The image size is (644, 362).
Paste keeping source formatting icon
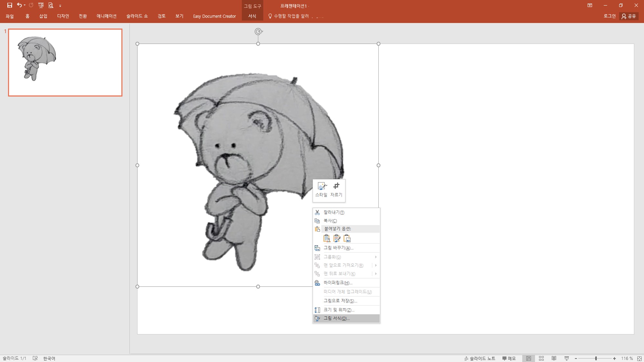click(337, 238)
